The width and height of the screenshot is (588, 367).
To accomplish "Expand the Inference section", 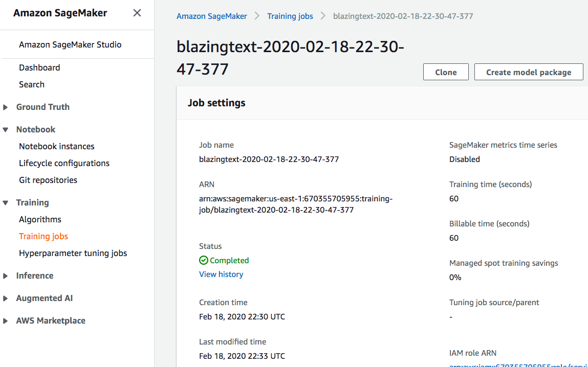I will [x=5, y=276].
